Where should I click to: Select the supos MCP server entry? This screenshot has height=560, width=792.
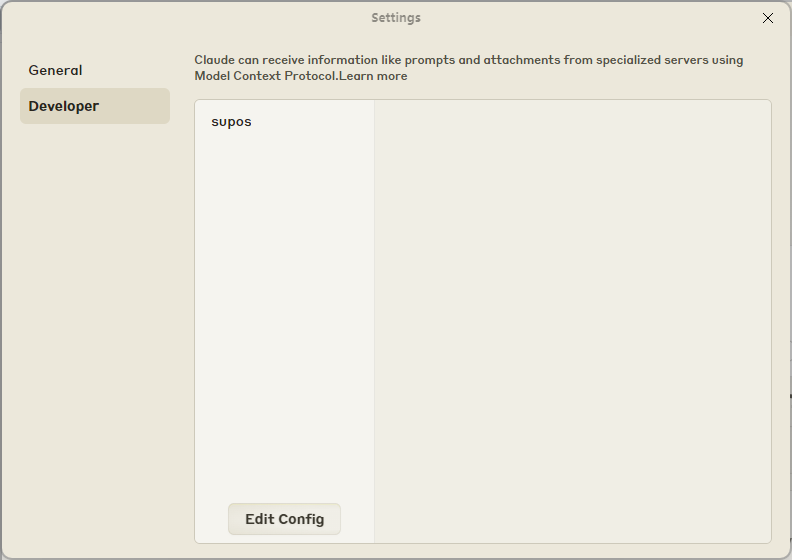coord(231,122)
